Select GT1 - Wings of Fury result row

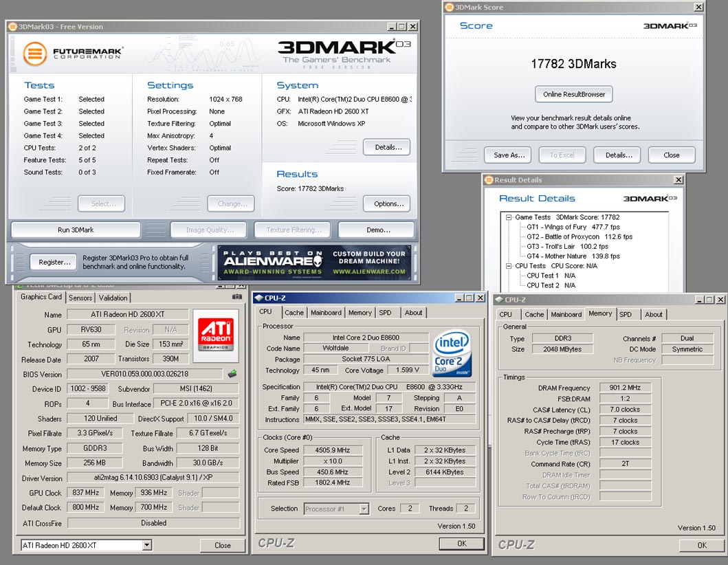tap(573, 227)
